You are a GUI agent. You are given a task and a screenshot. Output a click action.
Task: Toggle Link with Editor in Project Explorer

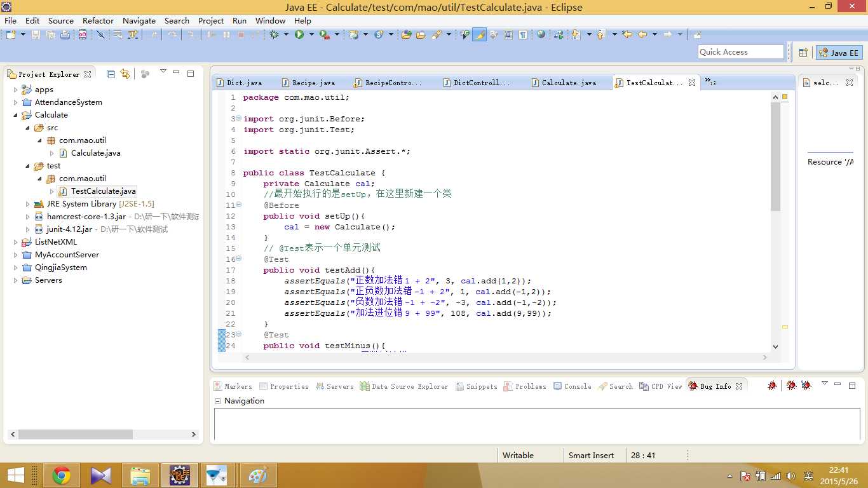coord(125,74)
